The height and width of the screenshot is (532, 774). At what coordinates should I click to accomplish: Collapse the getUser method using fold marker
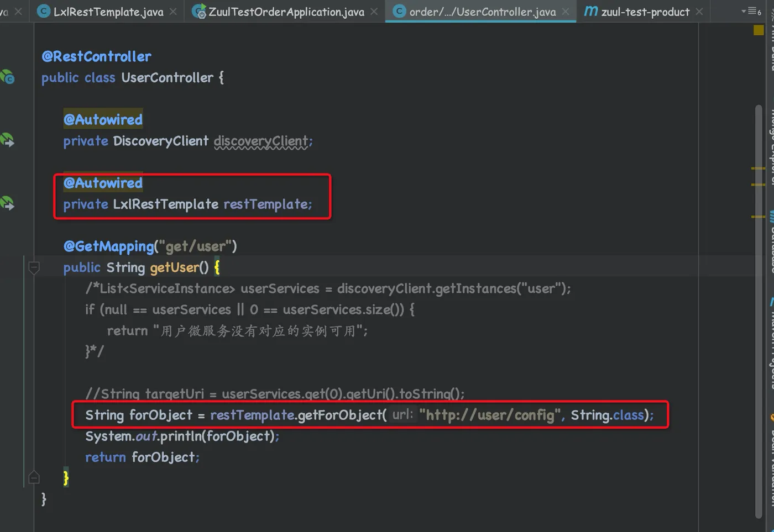pyautogui.click(x=34, y=268)
